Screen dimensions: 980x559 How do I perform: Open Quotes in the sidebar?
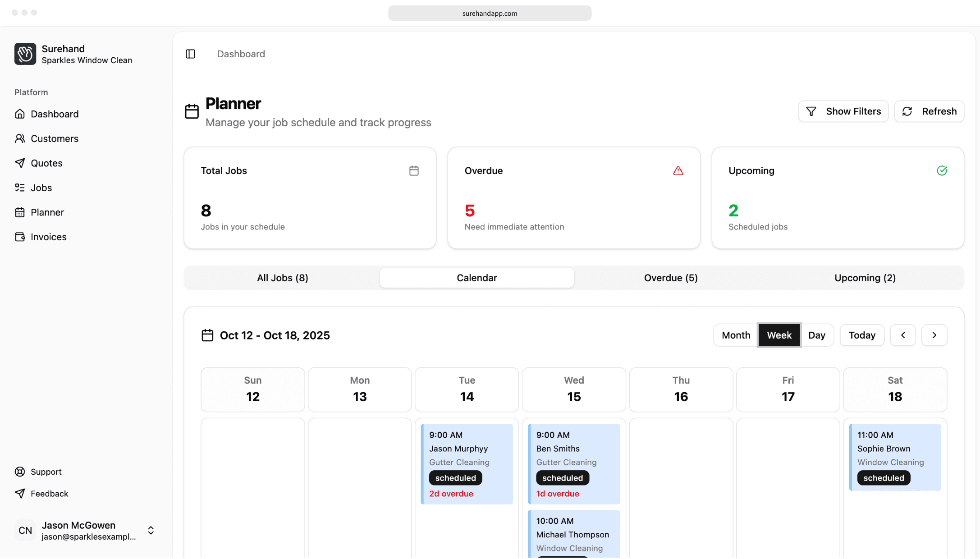pos(46,163)
